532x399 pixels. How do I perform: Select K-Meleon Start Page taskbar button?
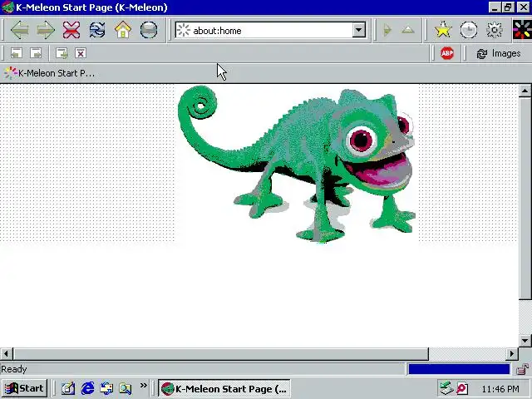point(224,388)
